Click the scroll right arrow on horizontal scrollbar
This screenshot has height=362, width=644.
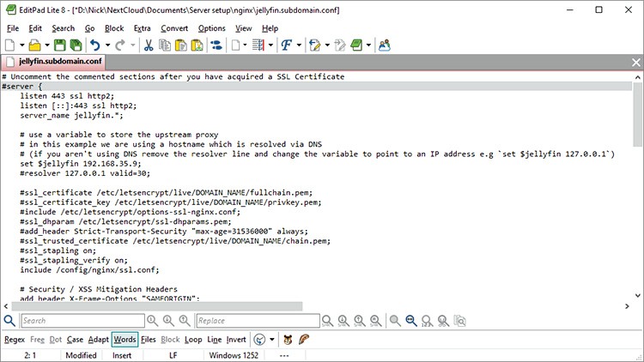(x=627, y=306)
